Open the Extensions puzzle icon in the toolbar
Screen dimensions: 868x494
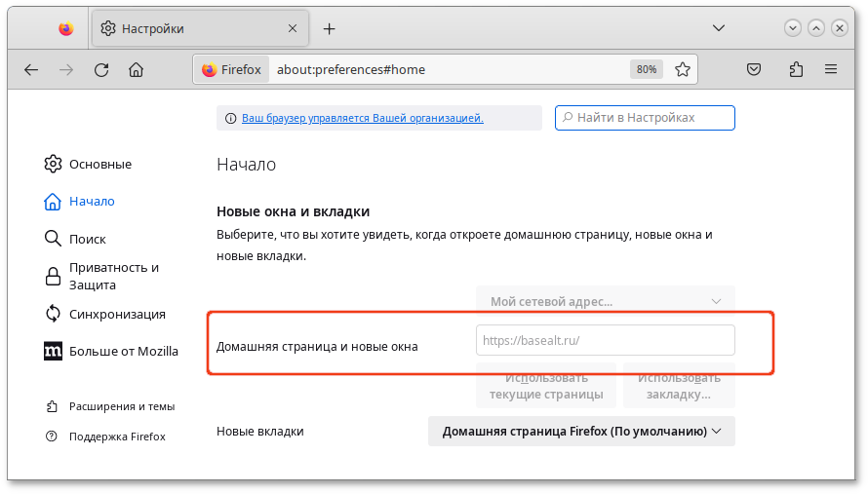tap(796, 70)
